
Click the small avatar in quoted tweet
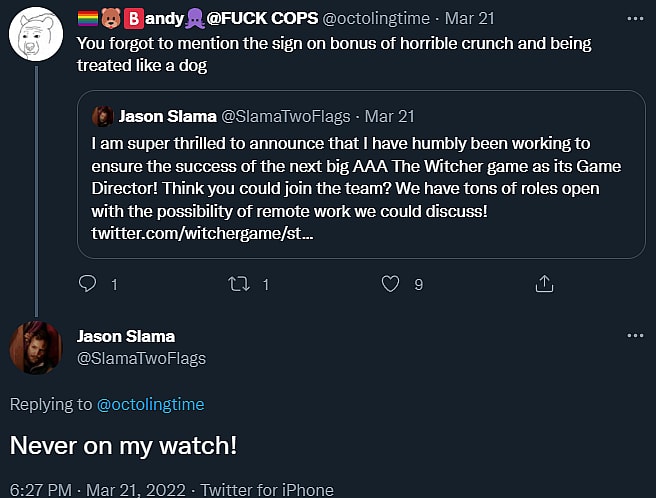(102, 116)
